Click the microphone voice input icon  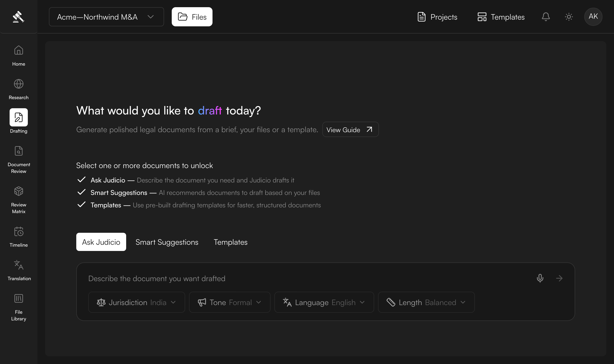540,278
